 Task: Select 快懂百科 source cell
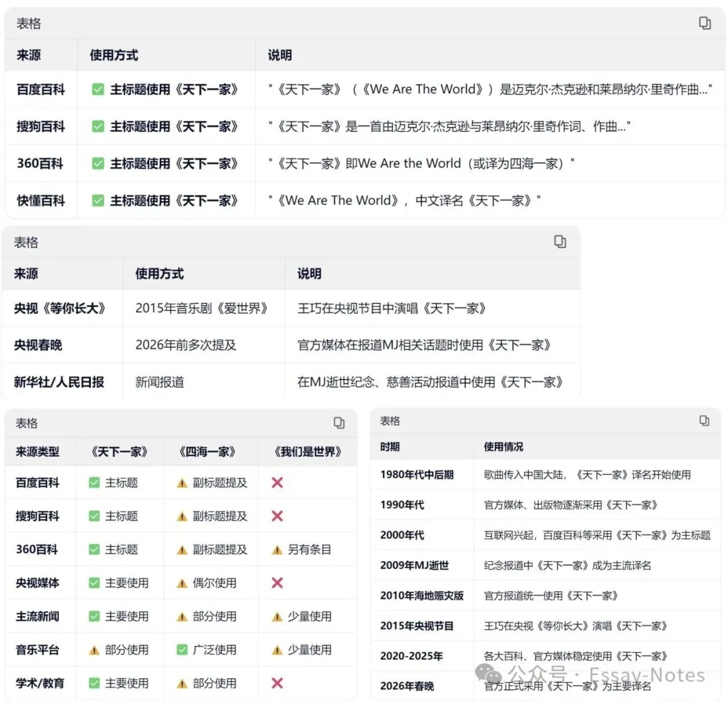[41, 200]
